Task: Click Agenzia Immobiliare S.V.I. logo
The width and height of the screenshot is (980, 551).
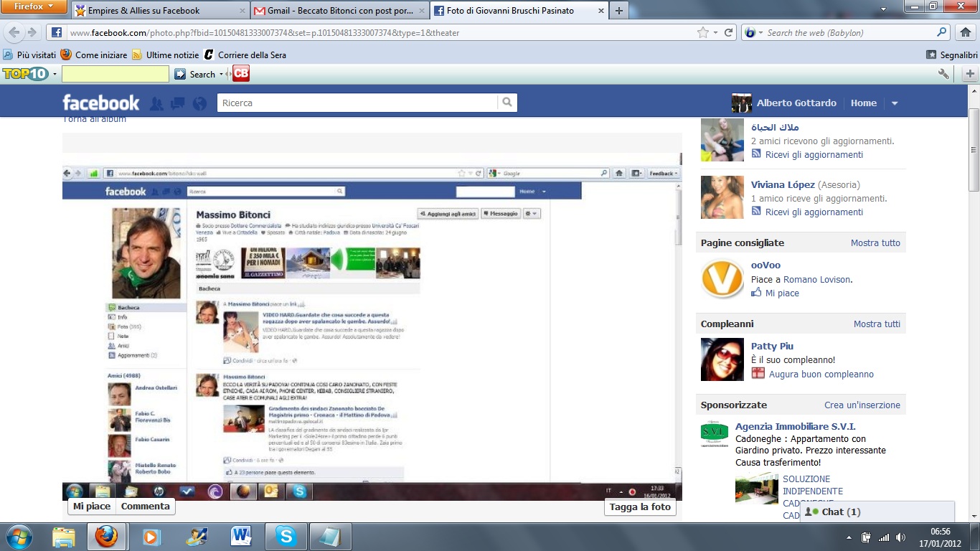Action: (715, 433)
